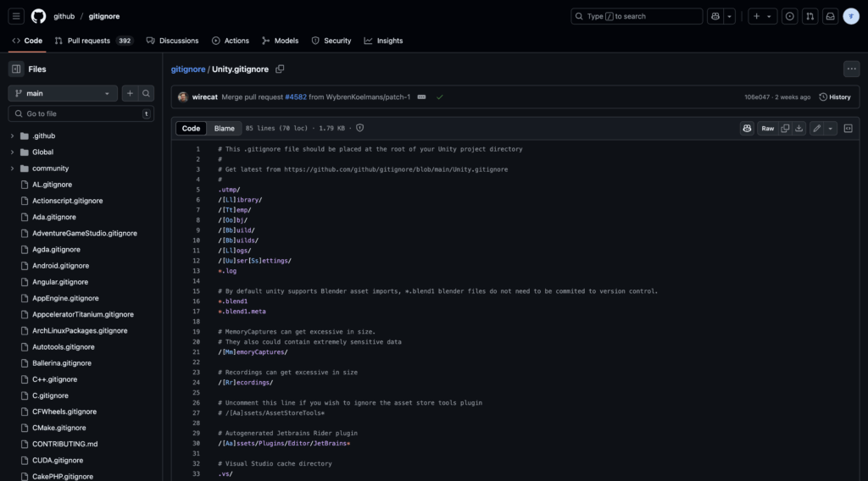The height and width of the screenshot is (481, 868).
Task: Expand commit message details ellipsis
Action: point(421,97)
